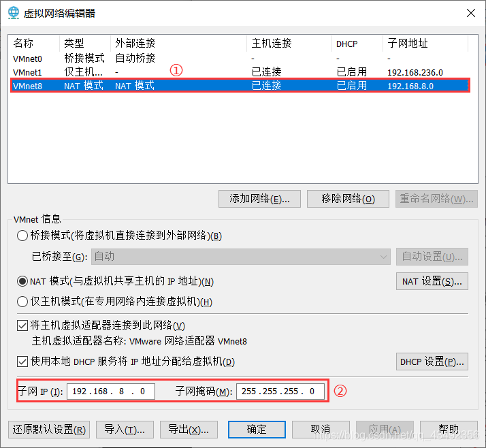
Task: Click the 子网掩码 input field
Action: point(280,391)
